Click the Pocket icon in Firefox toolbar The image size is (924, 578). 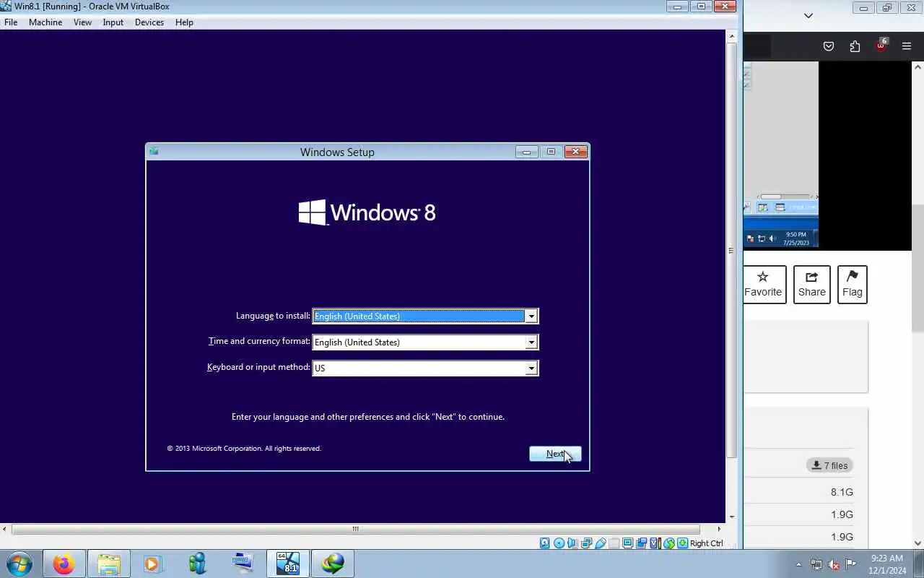click(829, 46)
